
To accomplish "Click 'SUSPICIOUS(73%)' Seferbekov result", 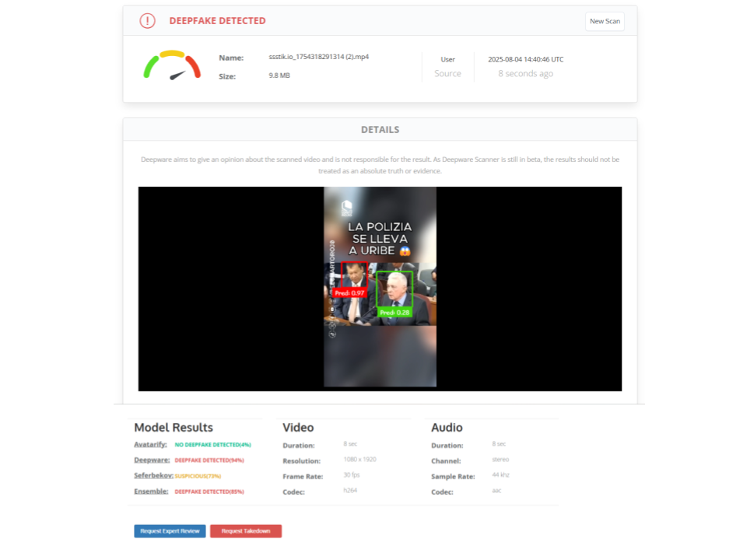I will [x=198, y=476].
